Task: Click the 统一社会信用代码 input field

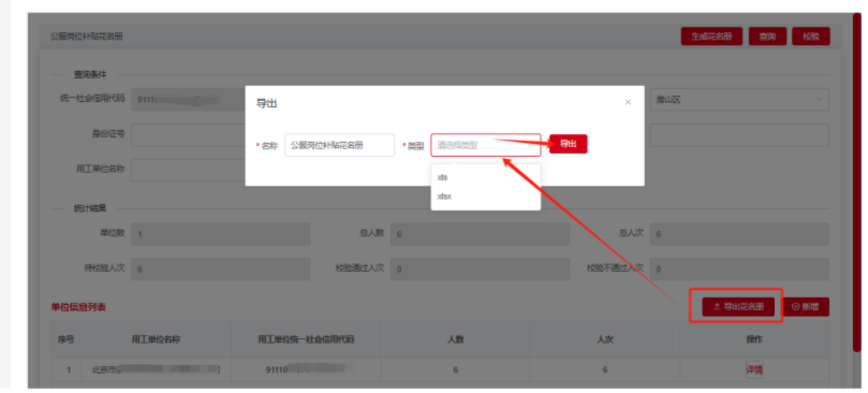Action: [187, 99]
